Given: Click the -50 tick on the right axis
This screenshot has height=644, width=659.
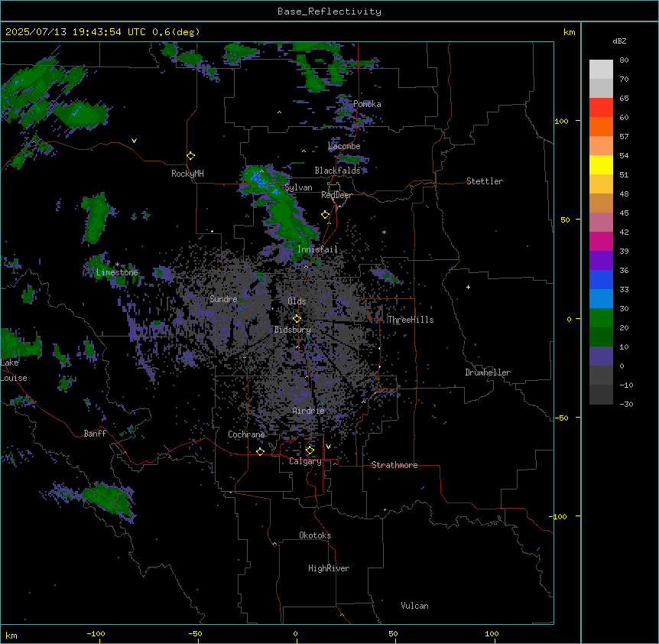Looking at the screenshot, I should pyautogui.click(x=561, y=418).
